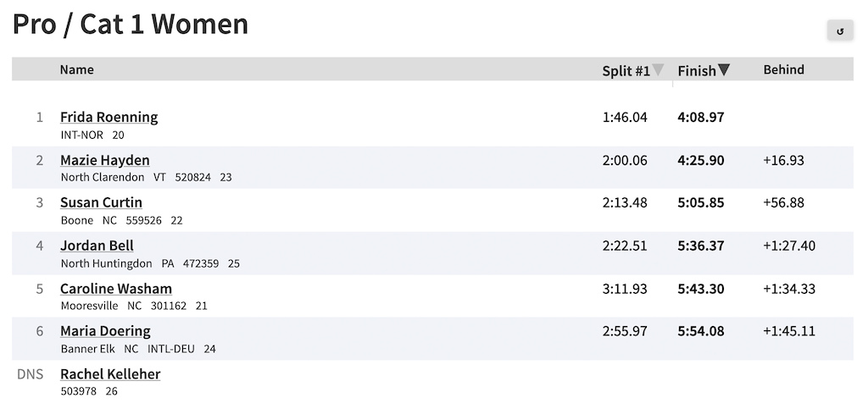Open Frida Roenning's profile
The height and width of the screenshot is (409, 868).
109,117
